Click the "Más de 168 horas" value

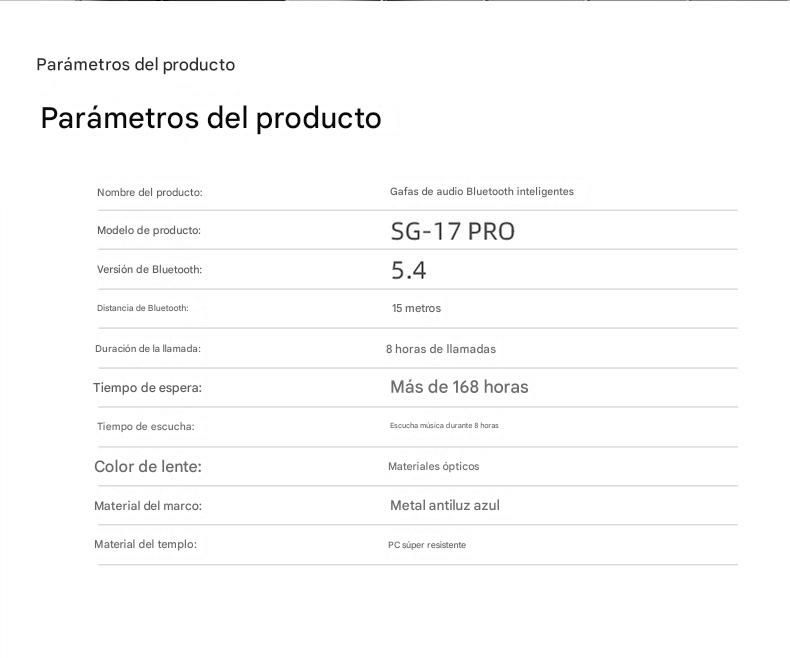(x=459, y=387)
